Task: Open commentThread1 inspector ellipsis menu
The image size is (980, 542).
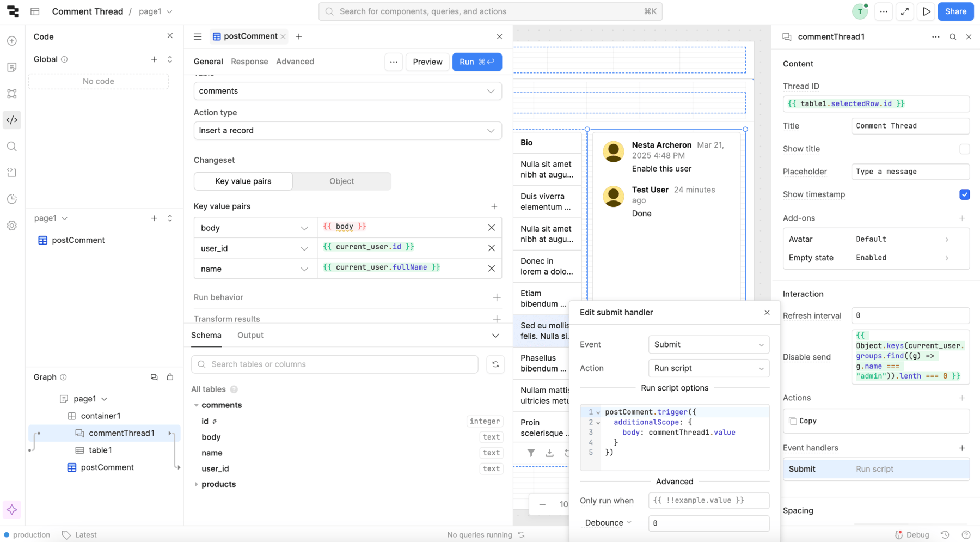Action: tap(936, 37)
